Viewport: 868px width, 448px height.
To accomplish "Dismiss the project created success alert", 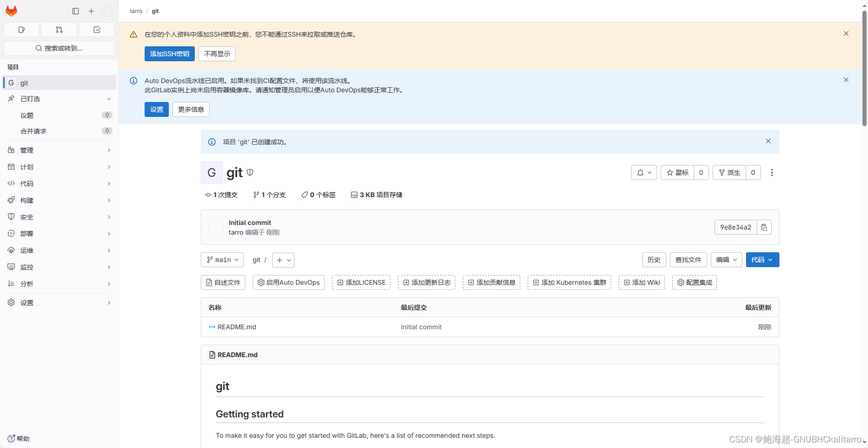I will tap(768, 141).
